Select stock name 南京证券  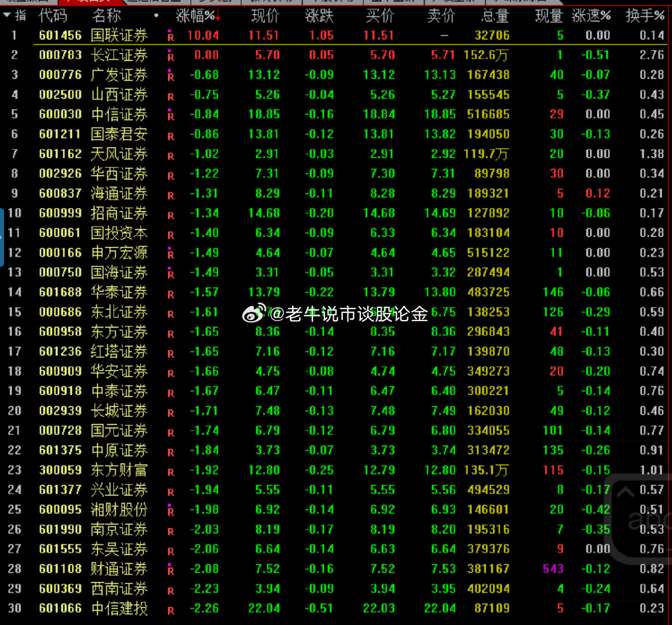tap(119, 530)
